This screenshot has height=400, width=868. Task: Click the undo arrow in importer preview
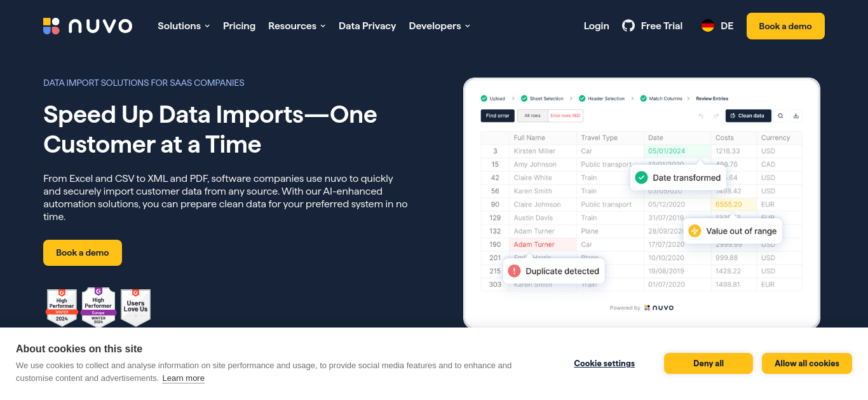(701, 116)
